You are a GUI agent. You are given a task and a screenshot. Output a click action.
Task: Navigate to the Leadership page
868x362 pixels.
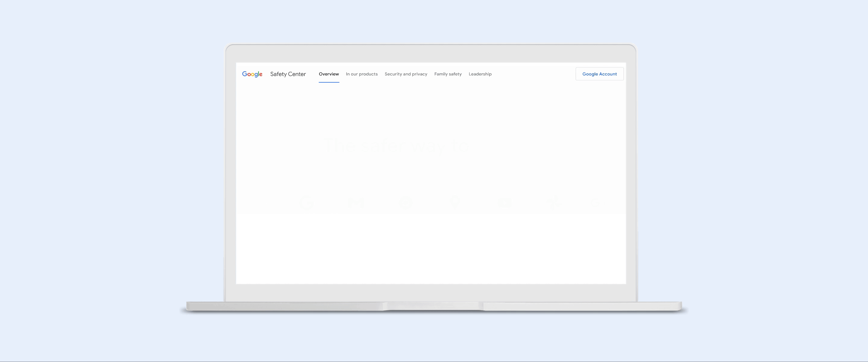pos(480,74)
